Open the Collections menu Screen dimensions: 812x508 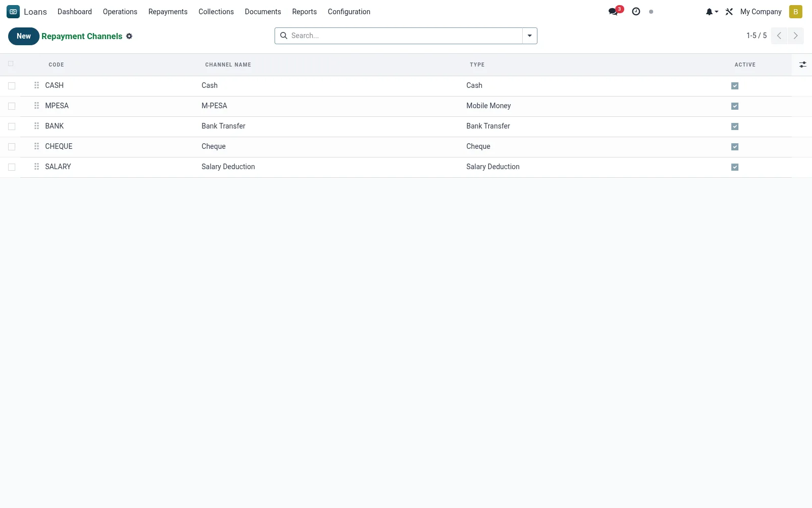point(216,12)
